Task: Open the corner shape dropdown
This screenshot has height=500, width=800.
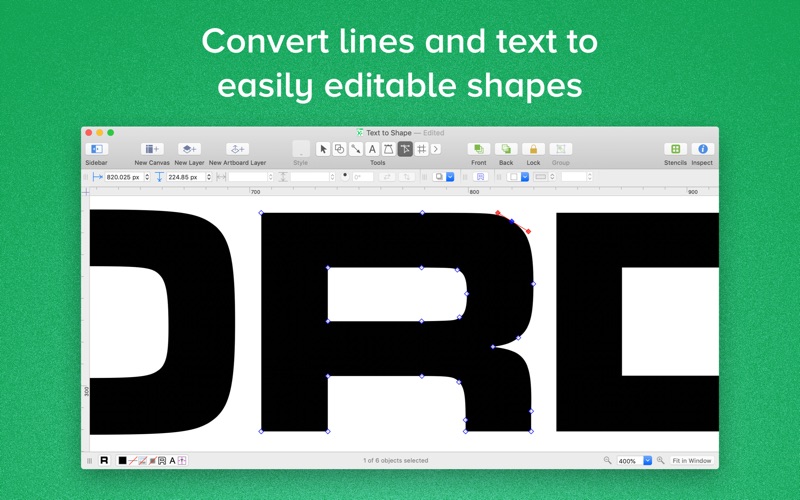Action: tap(518, 177)
